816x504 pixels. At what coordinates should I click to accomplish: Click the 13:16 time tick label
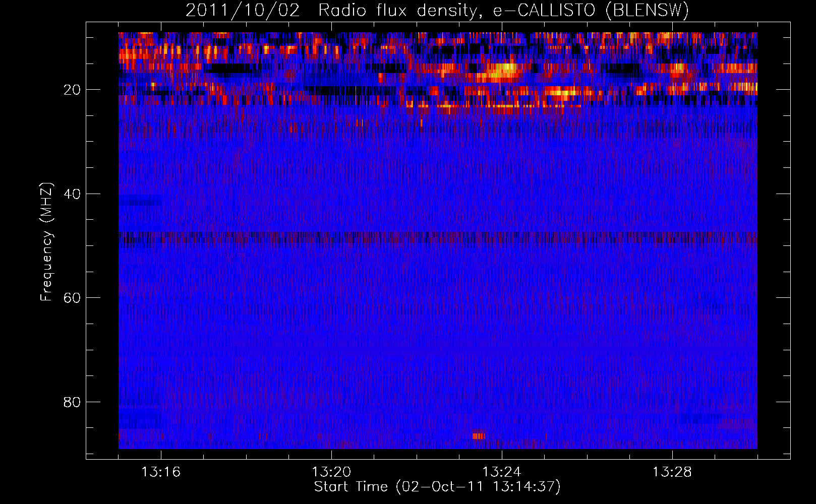tap(161, 472)
